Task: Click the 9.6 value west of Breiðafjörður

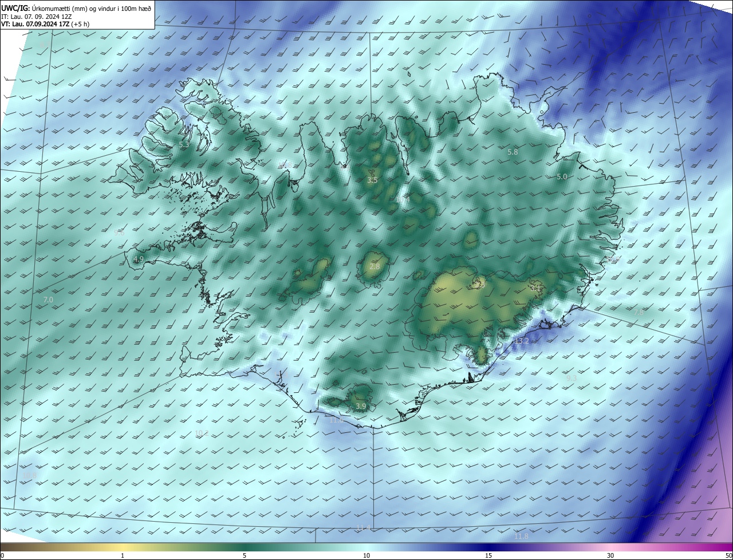Action: pos(119,233)
